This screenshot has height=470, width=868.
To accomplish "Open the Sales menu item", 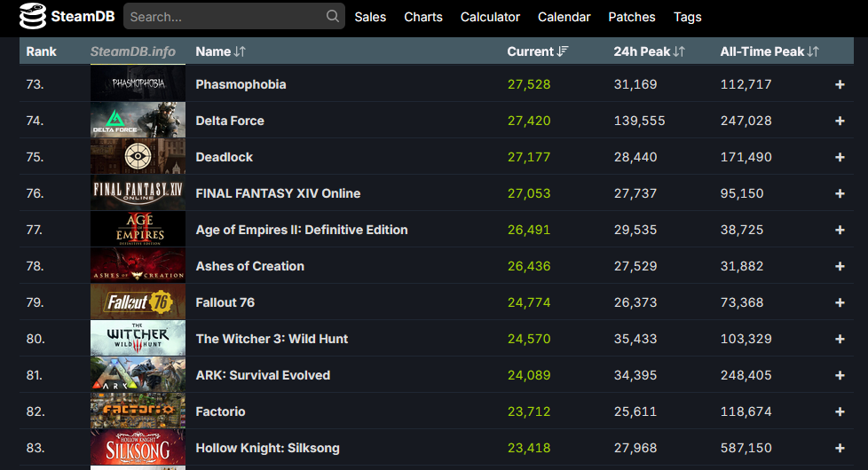I will [370, 17].
